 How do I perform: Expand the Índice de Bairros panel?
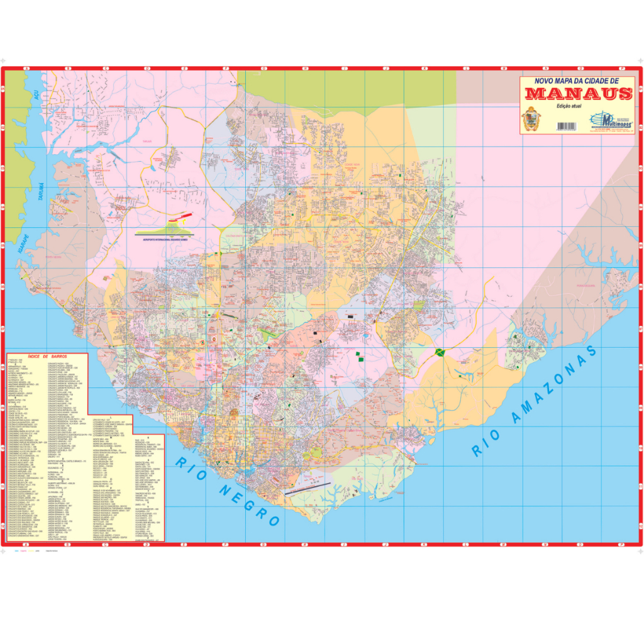click(x=48, y=357)
